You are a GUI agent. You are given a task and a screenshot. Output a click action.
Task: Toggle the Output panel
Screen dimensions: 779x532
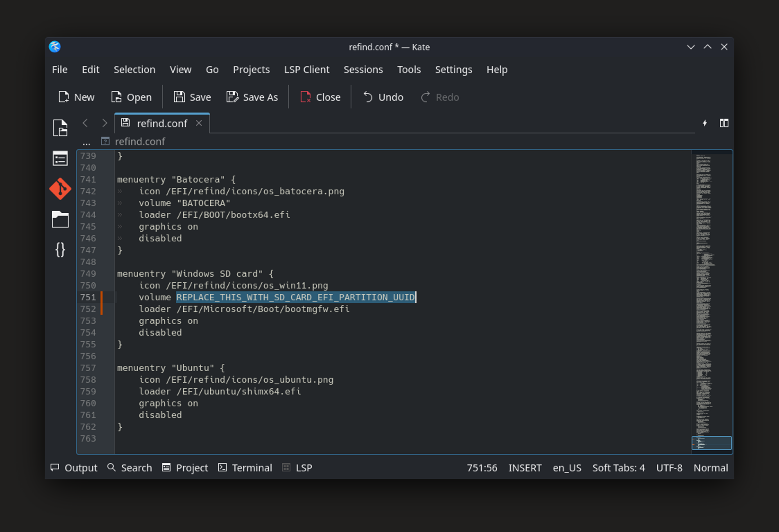click(74, 468)
